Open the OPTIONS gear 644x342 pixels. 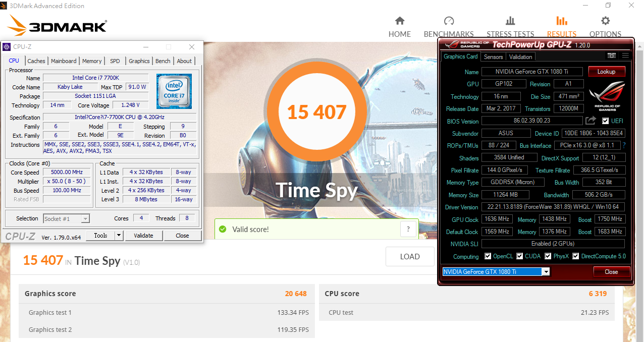click(605, 21)
